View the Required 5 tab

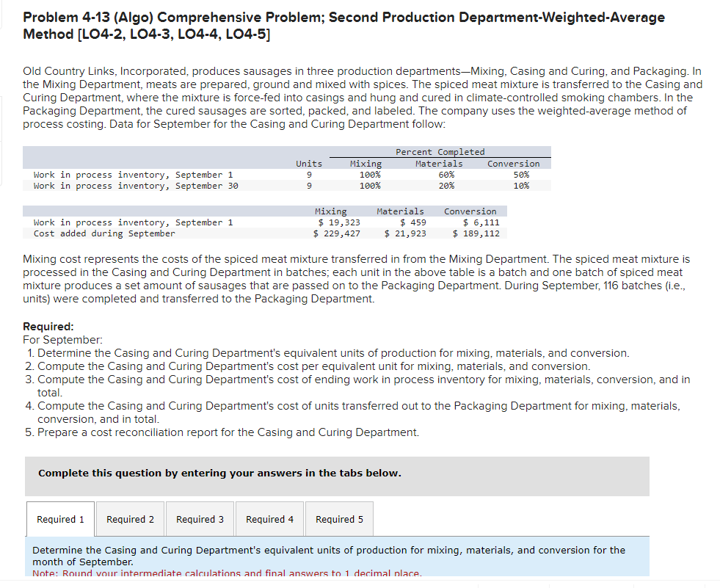pyautogui.click(x=339, y=519)
